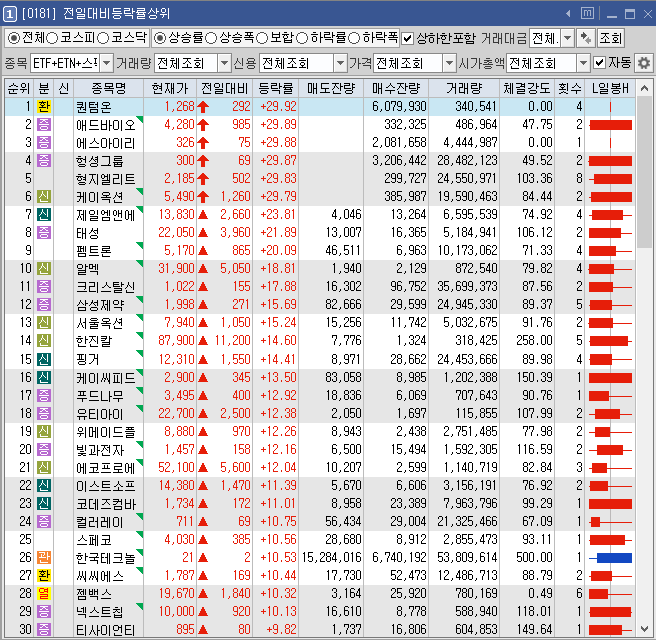The width and height of the screenshot is (656, 640).
Task: Click the 전일대비 column header
Action: (x=224, y=88)
